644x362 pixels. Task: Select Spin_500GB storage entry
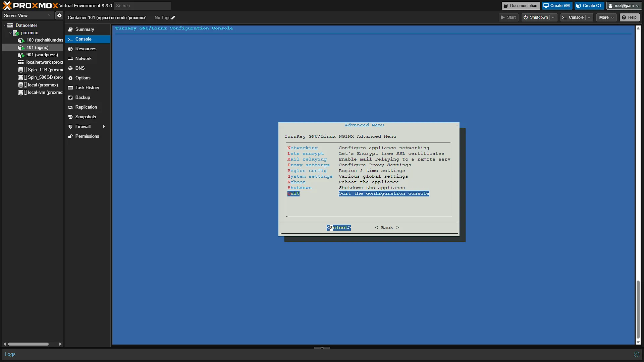pos(40,77)
